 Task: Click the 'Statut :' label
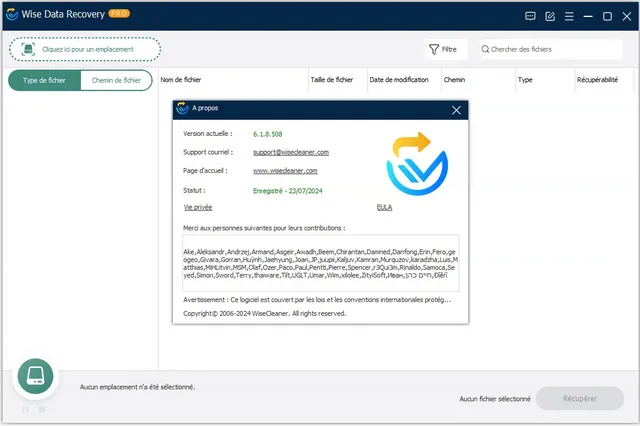(x=194, y=191)
